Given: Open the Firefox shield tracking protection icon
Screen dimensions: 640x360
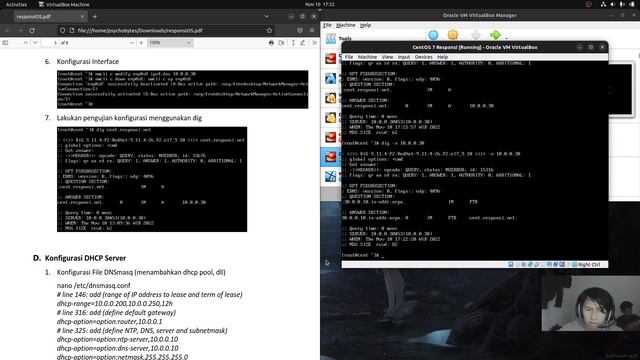Looking at the screenshot, I should point(62,30).
